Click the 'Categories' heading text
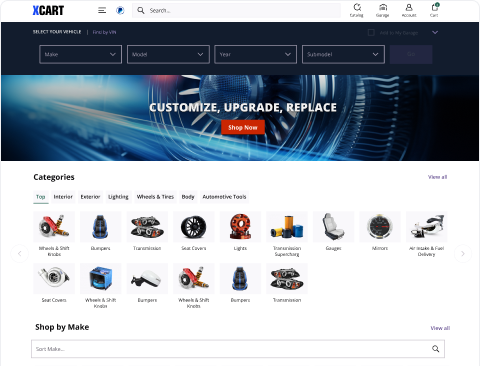This screenshot has height=366, width=480. (x=54, y=177)
